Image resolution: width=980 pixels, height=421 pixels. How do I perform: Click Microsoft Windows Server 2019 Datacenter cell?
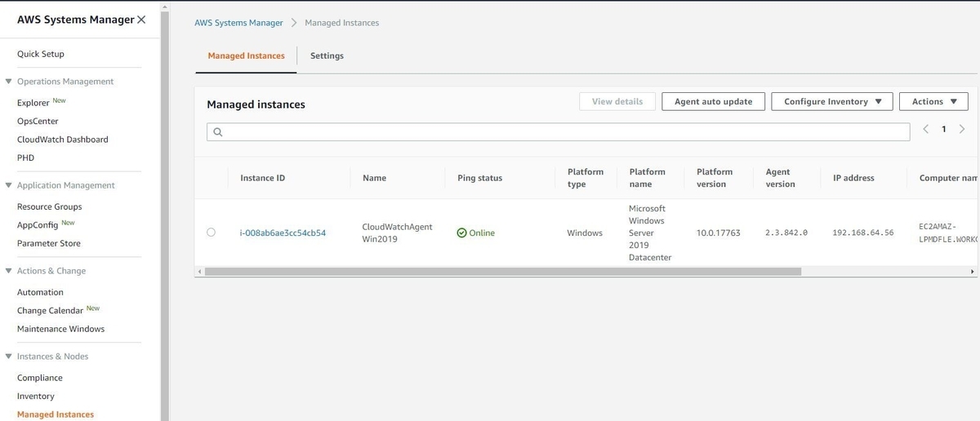[650, 233]
